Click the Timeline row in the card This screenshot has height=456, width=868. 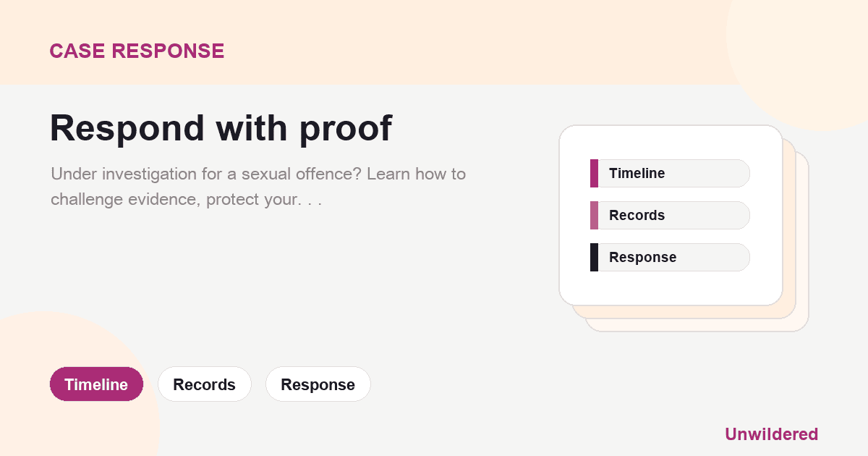(x=670, y=174)
